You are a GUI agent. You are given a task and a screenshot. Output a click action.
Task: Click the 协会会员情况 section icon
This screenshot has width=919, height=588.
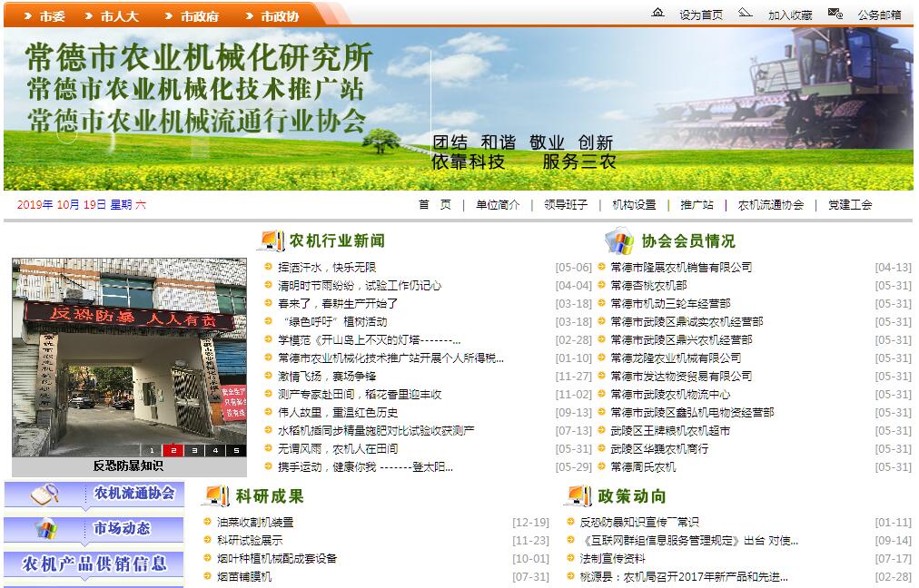(x=619, y=240)
